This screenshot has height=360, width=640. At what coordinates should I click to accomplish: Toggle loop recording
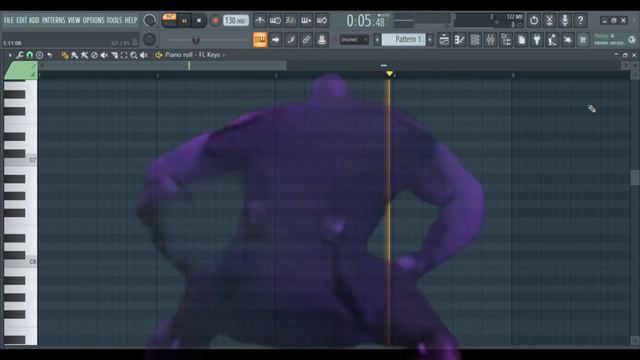[322, 20]
